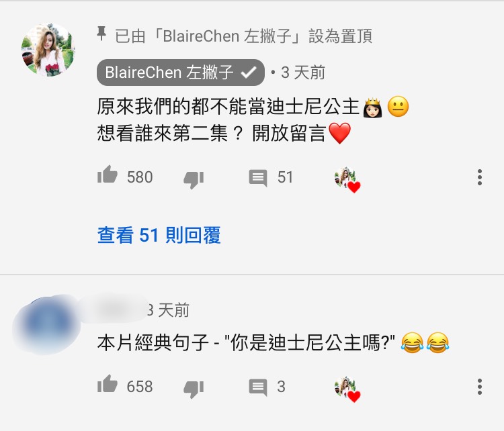
Task: Open replies icon showing 51
Action: pos(258,178)
